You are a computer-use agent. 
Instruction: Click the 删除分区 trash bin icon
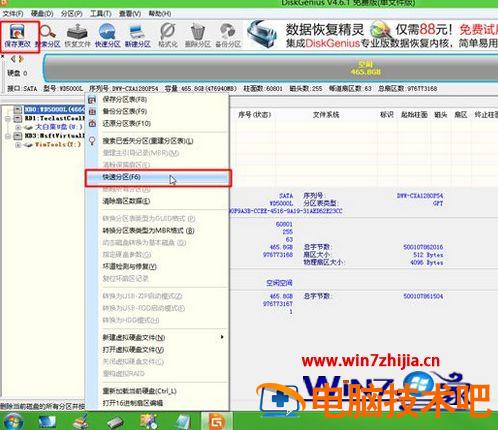pos(198,35)
